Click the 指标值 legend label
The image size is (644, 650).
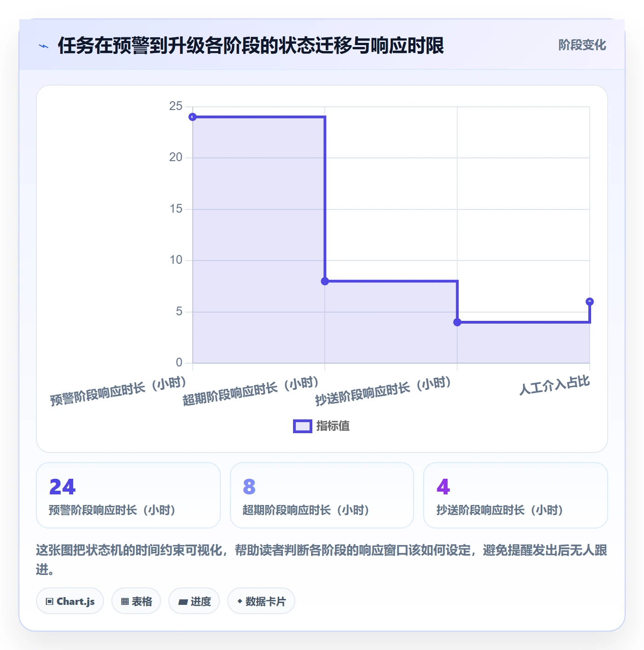point(333,426)
